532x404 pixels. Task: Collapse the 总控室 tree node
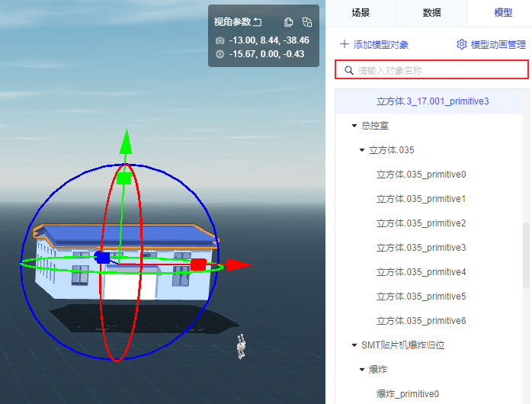pyautogui.click(x=354, y=126)
